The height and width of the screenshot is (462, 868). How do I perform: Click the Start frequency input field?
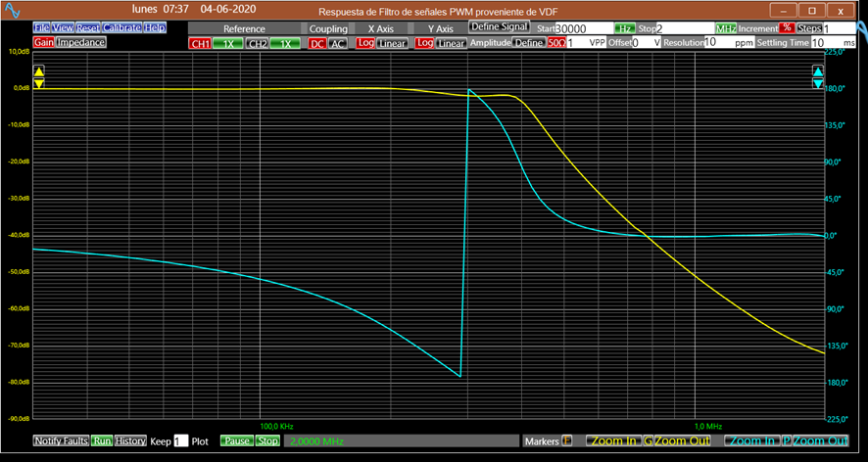coord(584,28)
